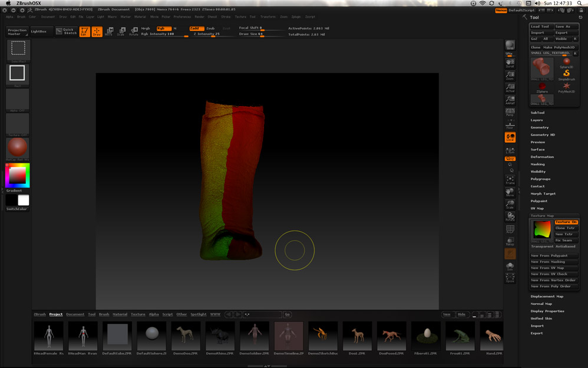The width and height of the screenshot is (588, 368).
Task: Click the Zoom canvas icon
Action: tap(510, 75)
